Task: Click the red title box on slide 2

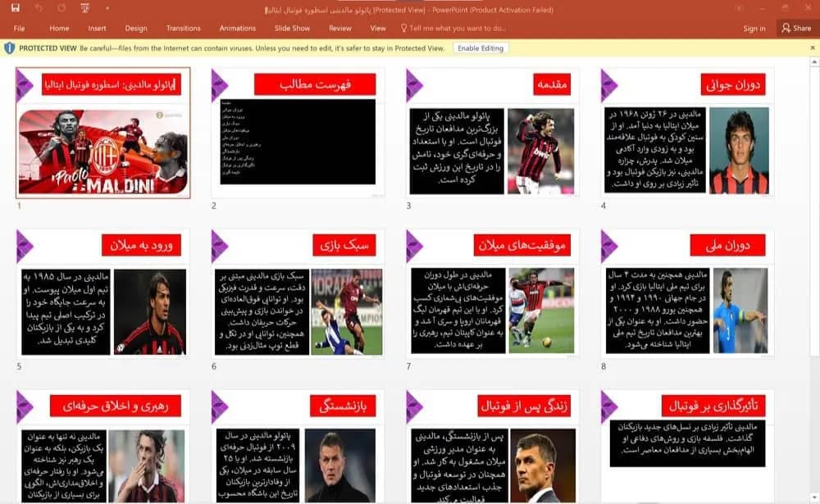Action: point(315,84)
